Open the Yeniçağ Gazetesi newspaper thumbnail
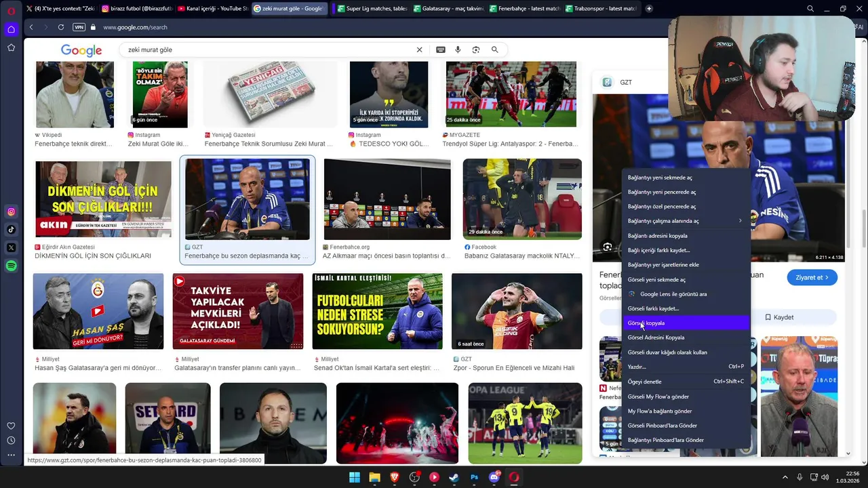 270,94
